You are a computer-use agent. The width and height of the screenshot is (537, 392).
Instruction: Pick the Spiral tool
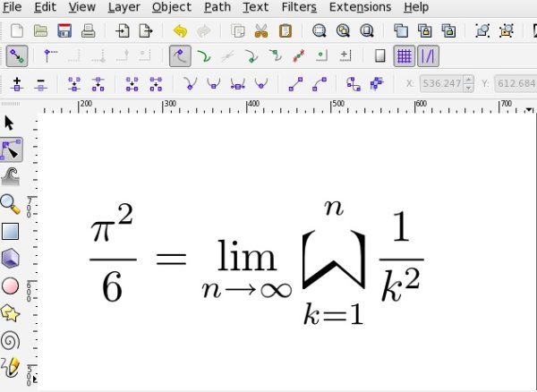(x=10, y=341)
